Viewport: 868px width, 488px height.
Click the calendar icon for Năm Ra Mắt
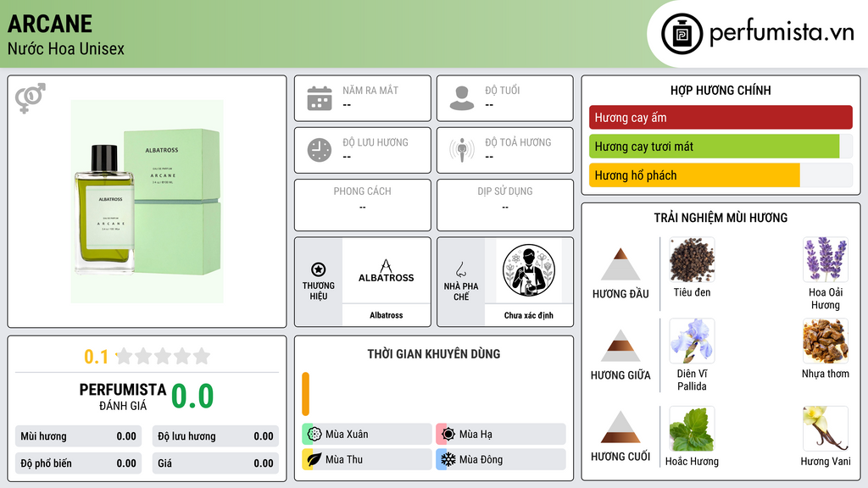coord(320,98)
